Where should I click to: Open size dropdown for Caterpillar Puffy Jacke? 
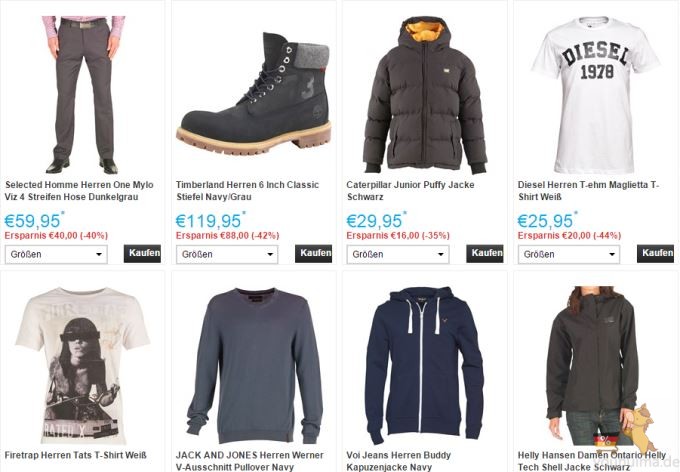click(398, 254)
